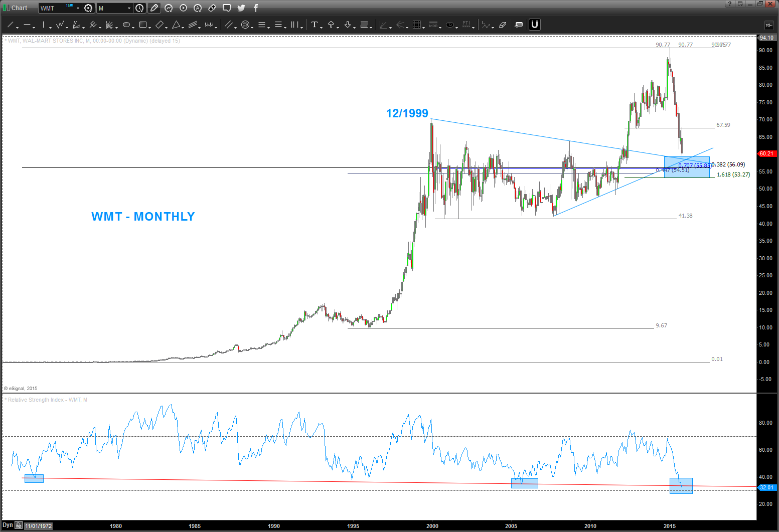Share chart via Facebook icon
779x532 pixels.
point(256,8)
